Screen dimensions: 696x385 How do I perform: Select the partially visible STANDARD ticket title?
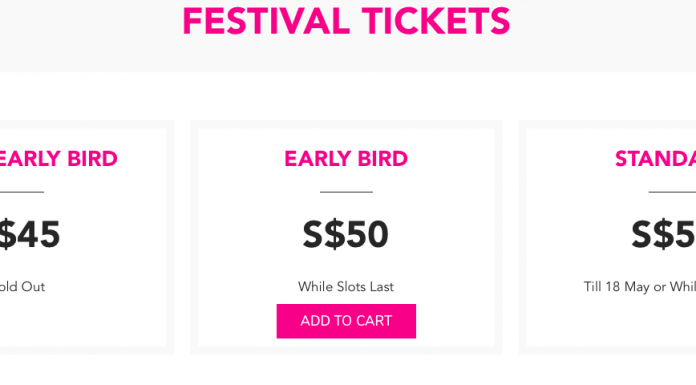(655, 159)
